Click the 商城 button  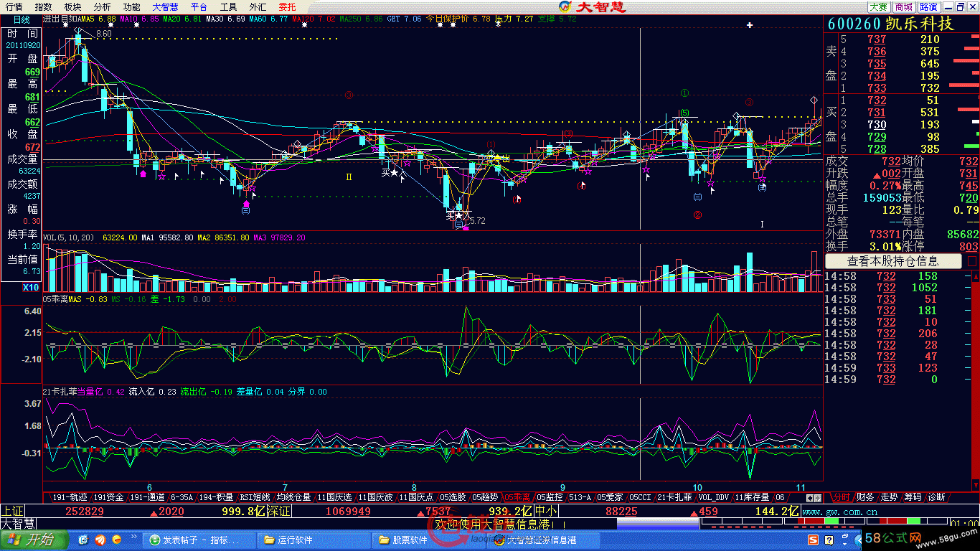pyautogui.click(x=904, y=6)
